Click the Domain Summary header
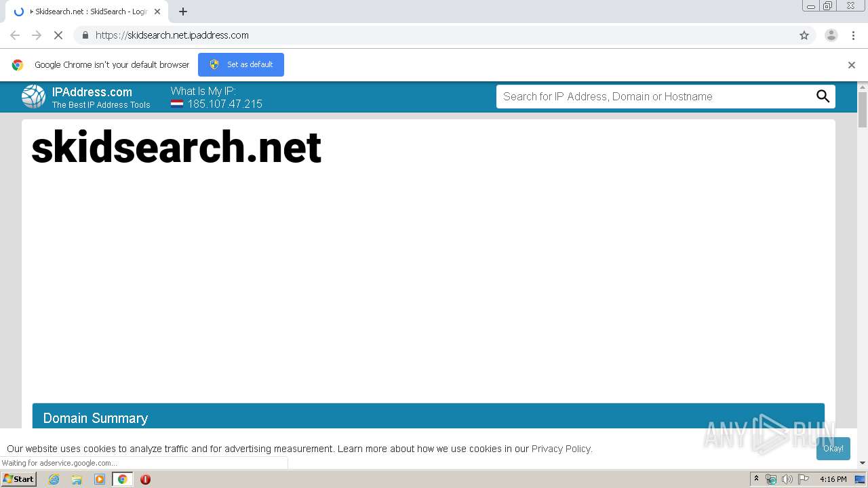Image resolution: width=868 pixels, height=488 pixels. pyautogui.click(x=428, y=416)
